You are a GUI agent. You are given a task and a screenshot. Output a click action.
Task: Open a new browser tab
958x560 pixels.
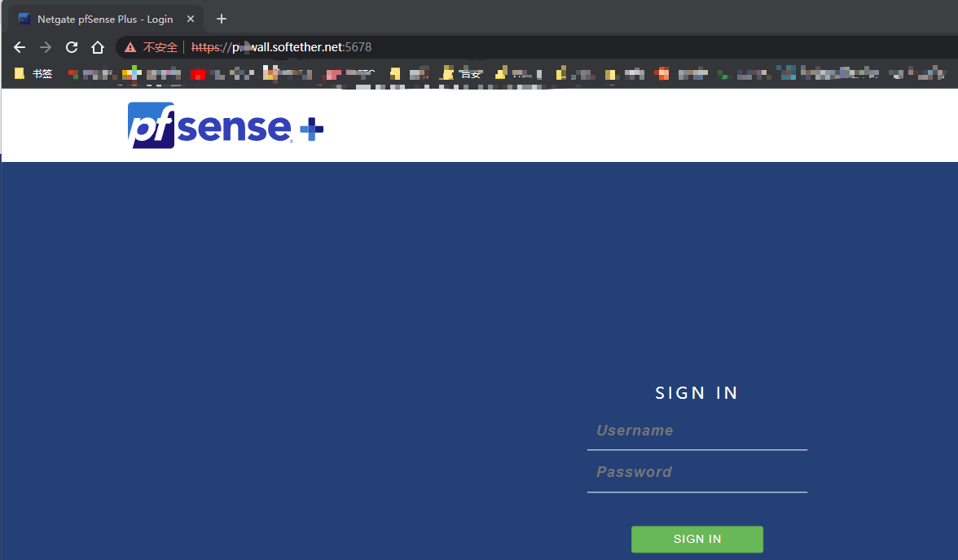(222, 19)
